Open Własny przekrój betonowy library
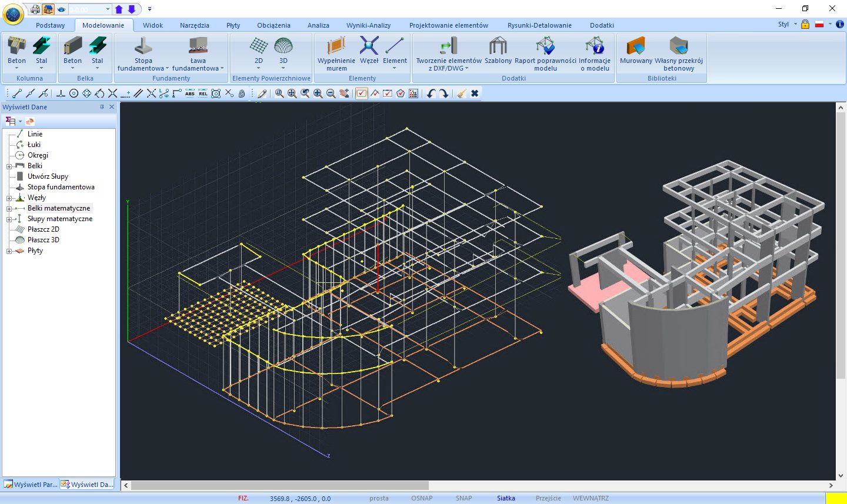 [679, 54]
